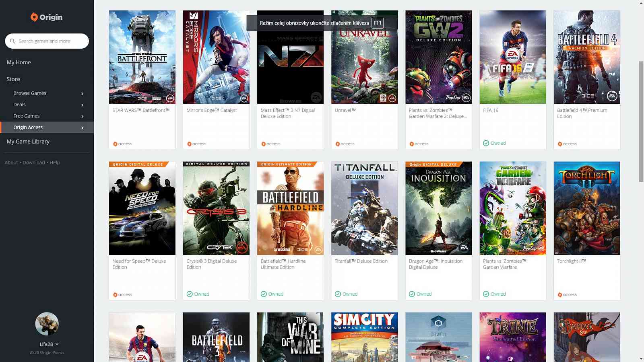
Task: Expand the Free Games submenu
Action: pyautogui.click(x=83, y=116)
